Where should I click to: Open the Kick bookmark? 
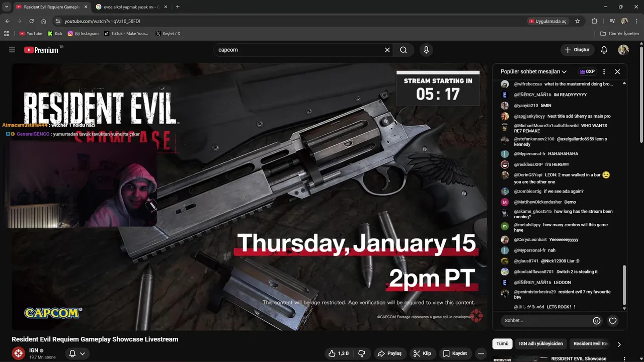click(x=55, y=33)
